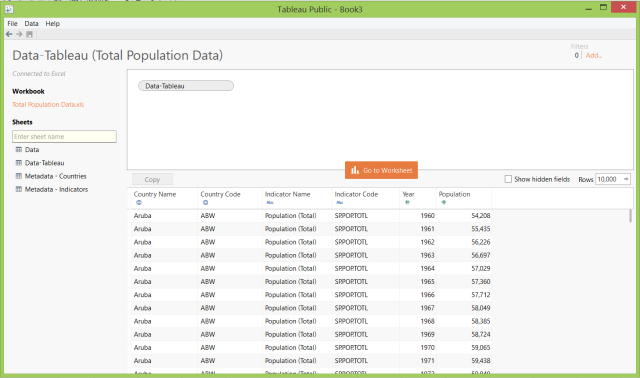Click the Year cell 1965
Viewport: 640px width, 378px height.
(427, 282)
